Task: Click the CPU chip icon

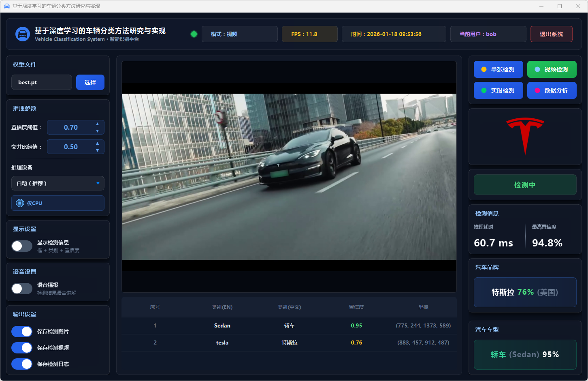Action: 20,203
